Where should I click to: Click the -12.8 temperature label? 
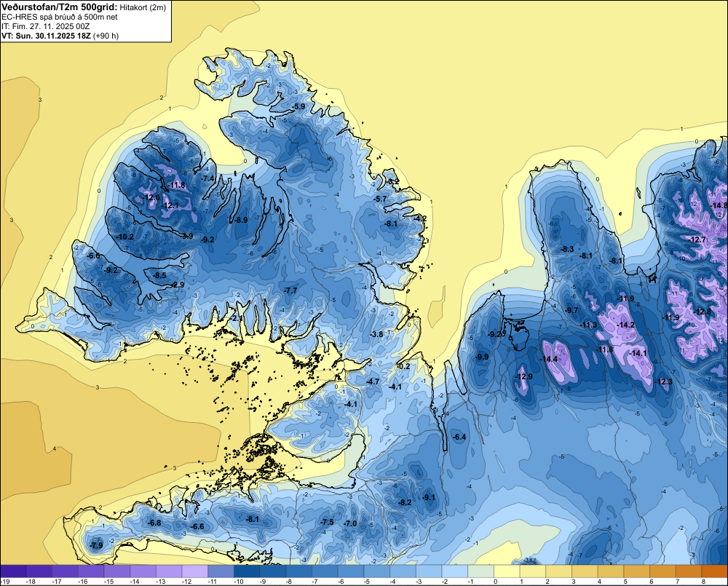[x=702, y=312]
